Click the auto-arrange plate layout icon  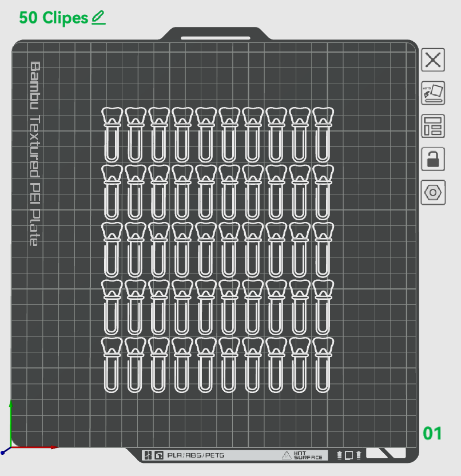tap(433, 126)
